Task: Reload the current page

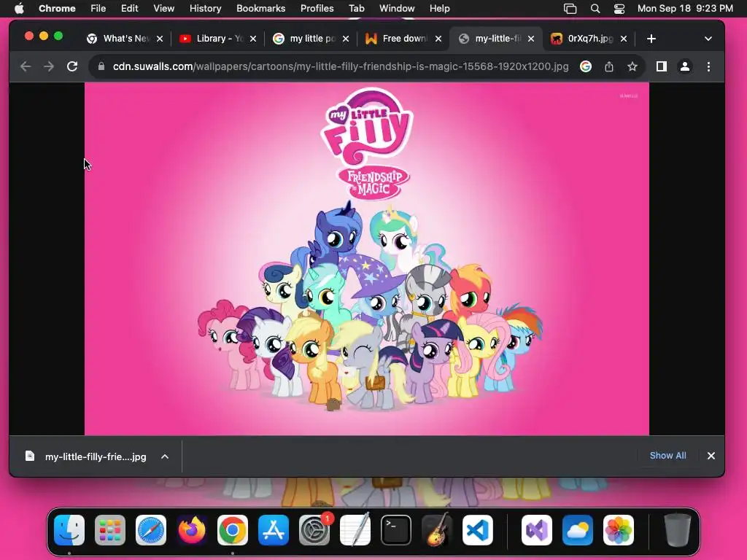Action: pos(72,66)
